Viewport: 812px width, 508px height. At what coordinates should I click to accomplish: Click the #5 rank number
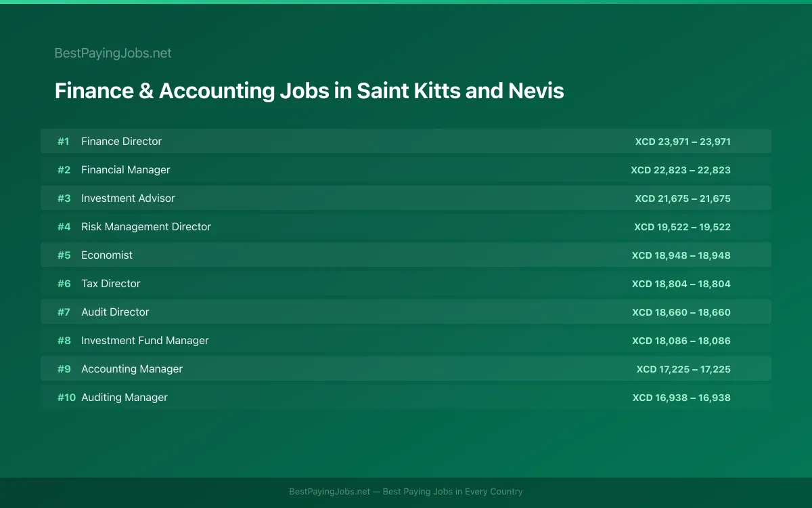tap(64, 255)
